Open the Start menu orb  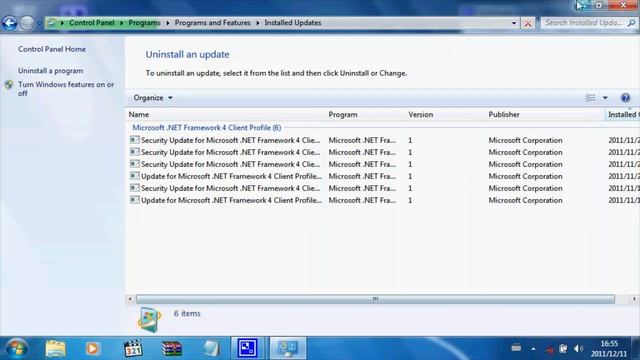point(17,349)
